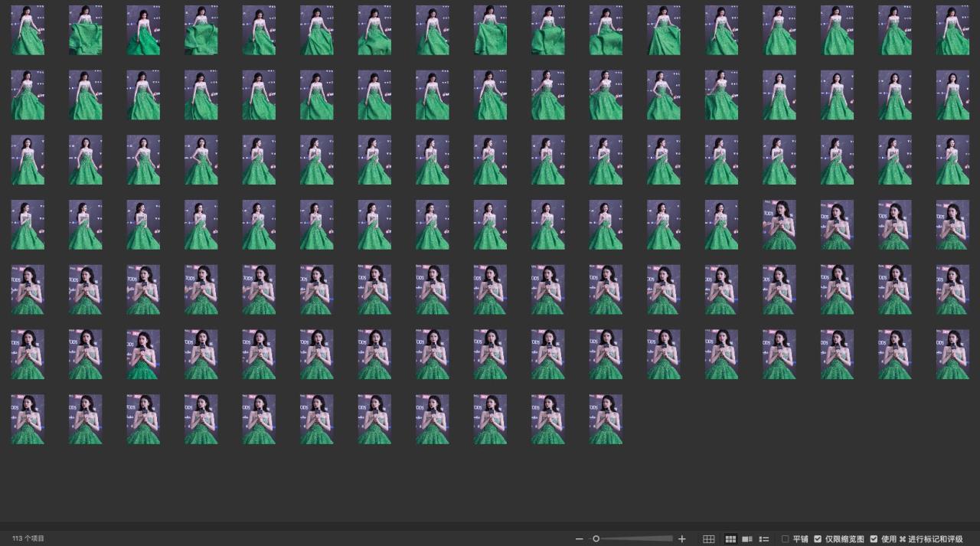The height and width of the screenshot is (546, 980).
Task: Select the first thumbnail in the second row
Action: point(28,95)
